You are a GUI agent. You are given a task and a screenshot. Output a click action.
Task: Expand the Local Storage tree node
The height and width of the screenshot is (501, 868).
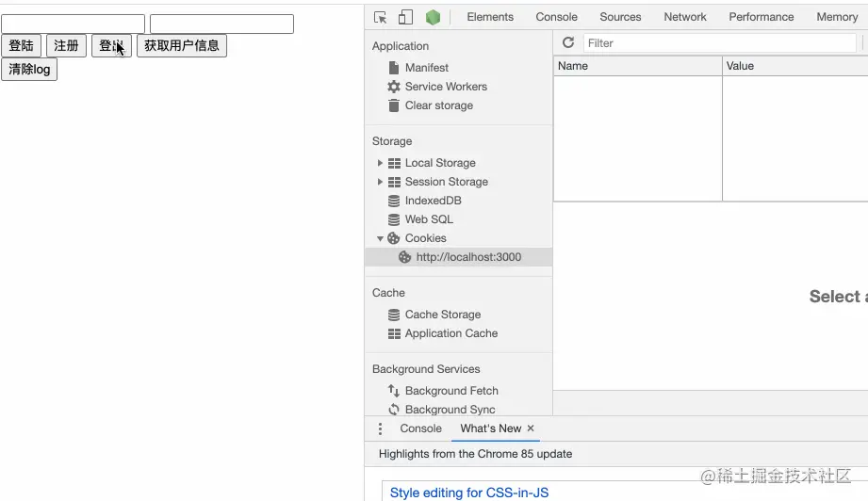pos(380,163)
